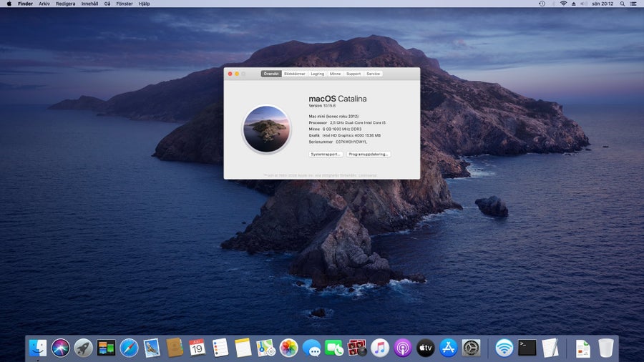Screen dimensions: 644x362
Task: Open Photos flower icon
Action: [x=289, y=348]
